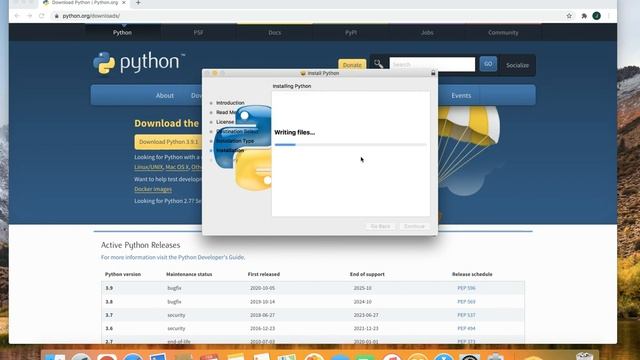Click the python.org/downloads address bar
This screenshot has height=360, width=640.
click(x=91, y=16)
